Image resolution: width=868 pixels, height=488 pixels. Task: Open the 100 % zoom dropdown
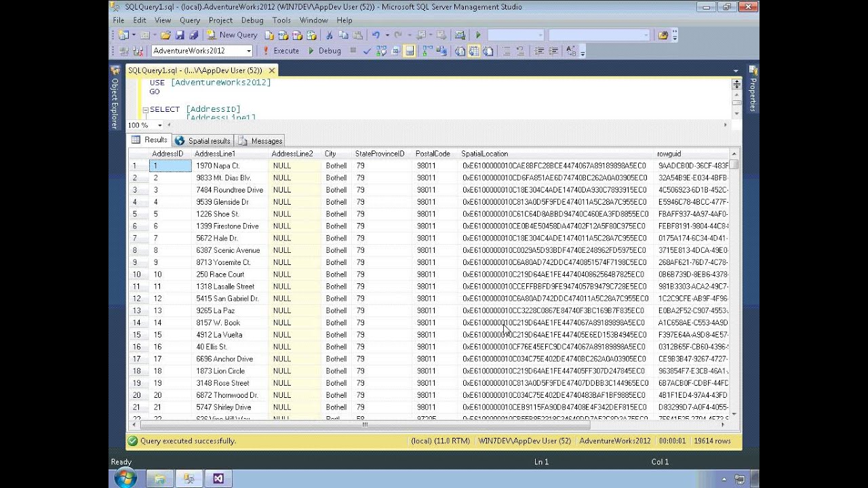[160, 125]
